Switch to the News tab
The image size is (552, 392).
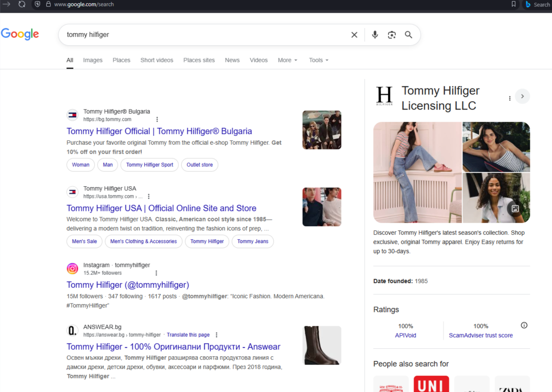coord(232,60)
